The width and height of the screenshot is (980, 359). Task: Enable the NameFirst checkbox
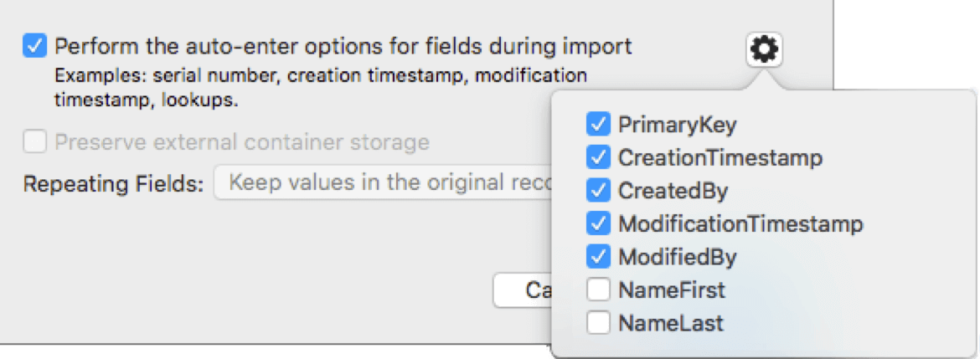(x=598, y=290)
